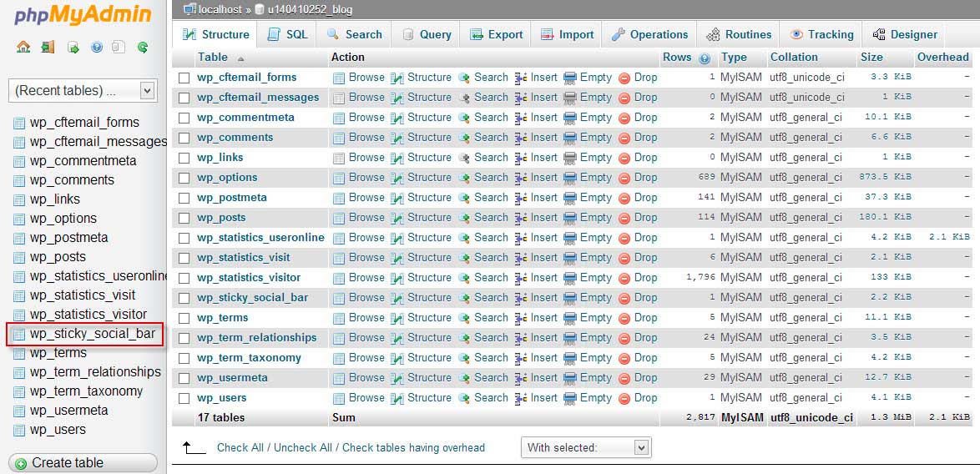
Task: Open wp_postmeta in the sidebar
Action: click(x=68, y=238)
